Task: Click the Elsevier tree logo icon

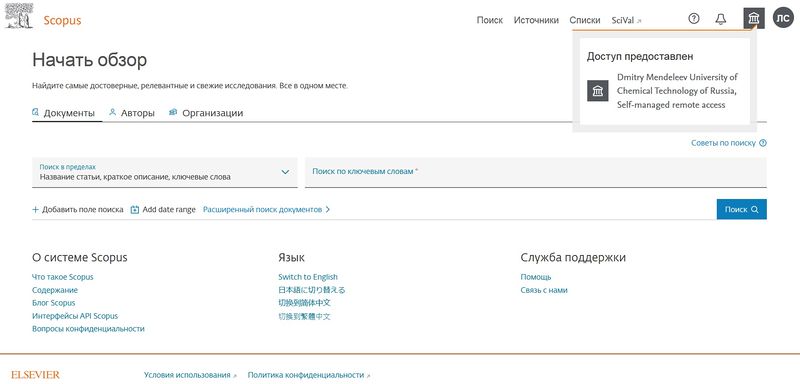Action: pyautogui.click(x=19, y=15)
